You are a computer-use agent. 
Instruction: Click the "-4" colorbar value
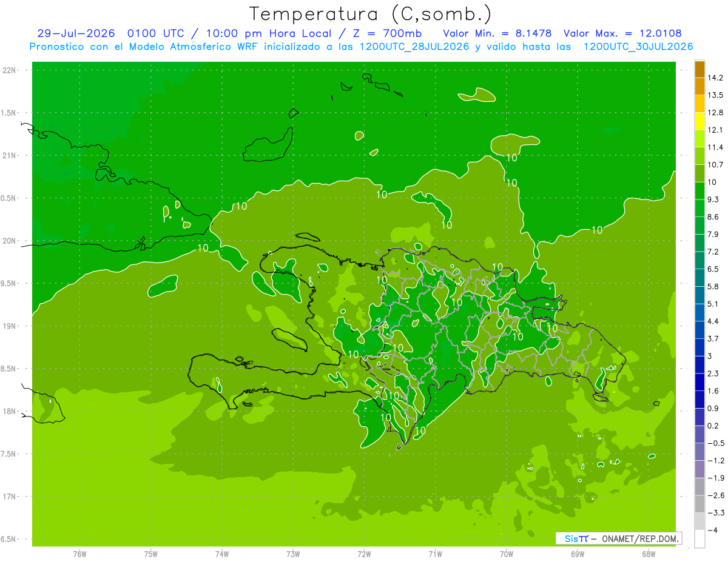(712, 530)
